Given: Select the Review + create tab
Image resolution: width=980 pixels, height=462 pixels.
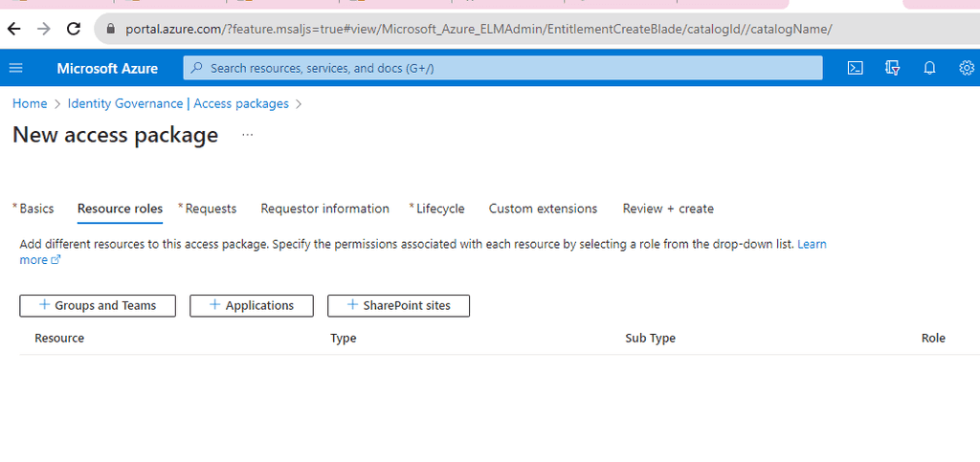Looking at the screenshot, I should click(668, 209).
